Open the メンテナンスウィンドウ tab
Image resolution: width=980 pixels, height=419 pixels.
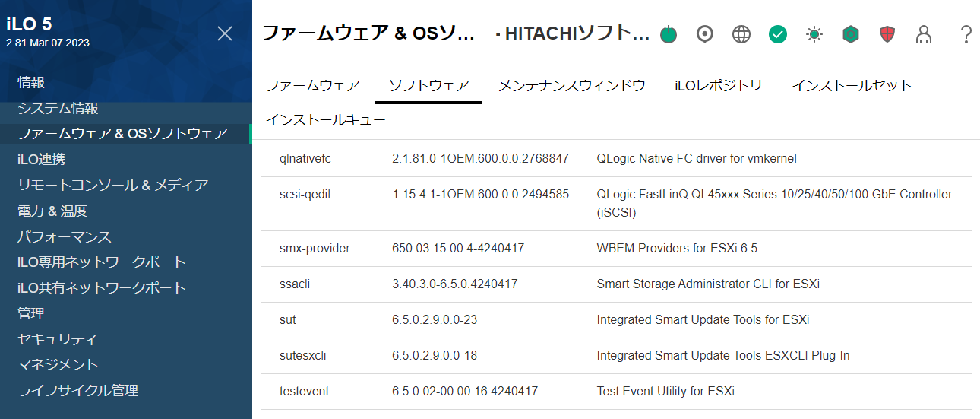coord(572,86)
